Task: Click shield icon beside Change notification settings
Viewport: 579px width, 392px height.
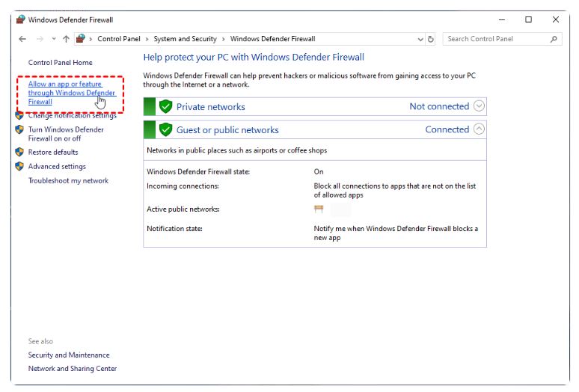Action: tap(19, 115)
